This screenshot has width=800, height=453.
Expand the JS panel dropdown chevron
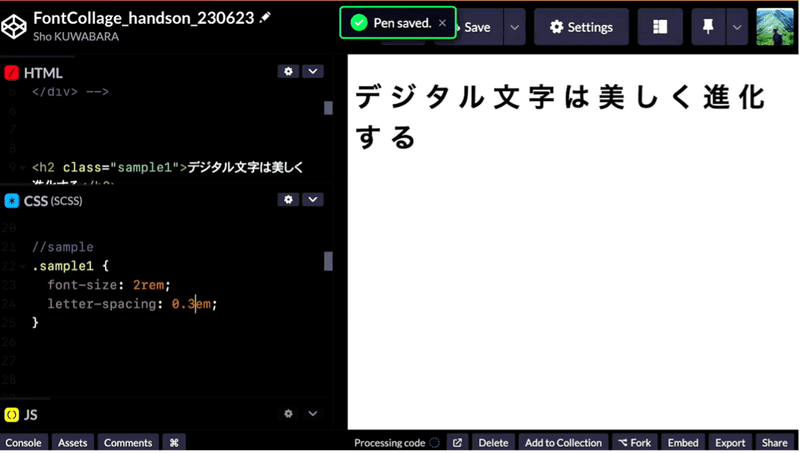[313, 414]
